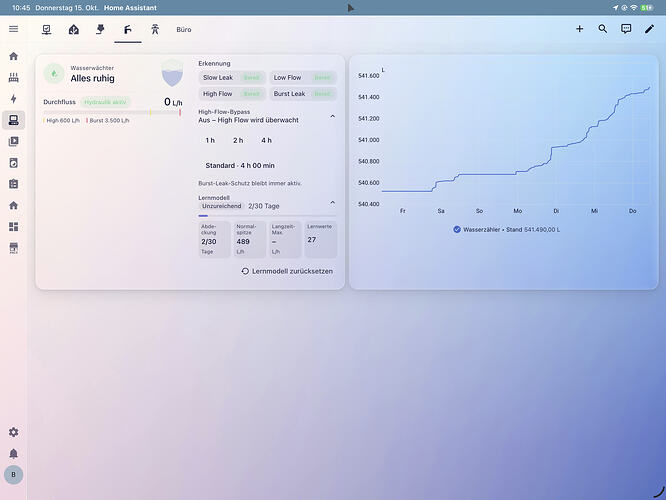Viewport: 666px width, 500px height.
Task: Click the Durchfluss flow gauge bar
Action: click(x=113, y=112)
